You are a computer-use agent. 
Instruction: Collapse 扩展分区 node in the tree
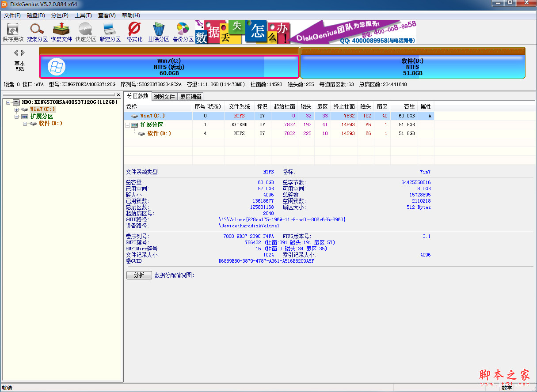point(17,117)
